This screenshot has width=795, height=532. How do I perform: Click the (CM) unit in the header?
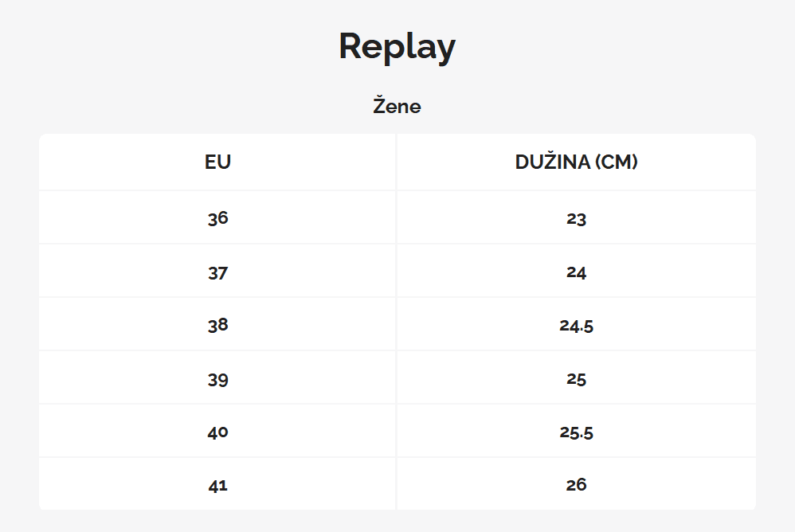pos(614,162)
